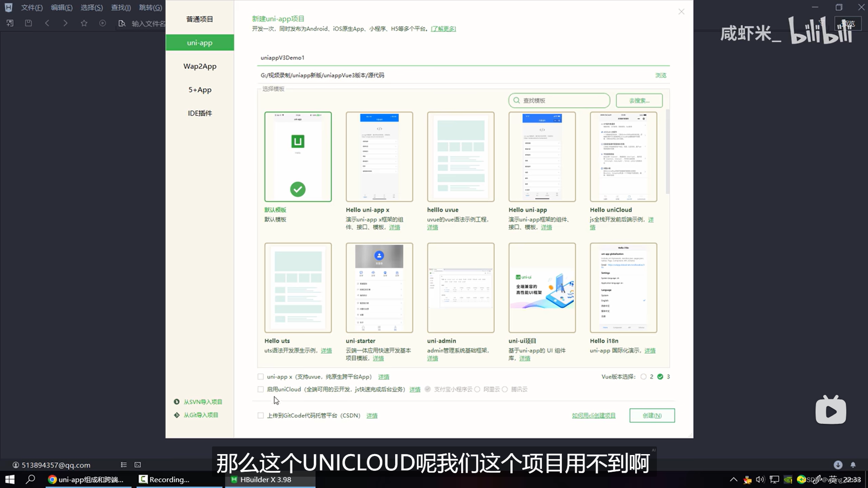Select the 默认模板 template thumbnail
The height and width of the screenshot is (488, 868).
tap(298, 157)
